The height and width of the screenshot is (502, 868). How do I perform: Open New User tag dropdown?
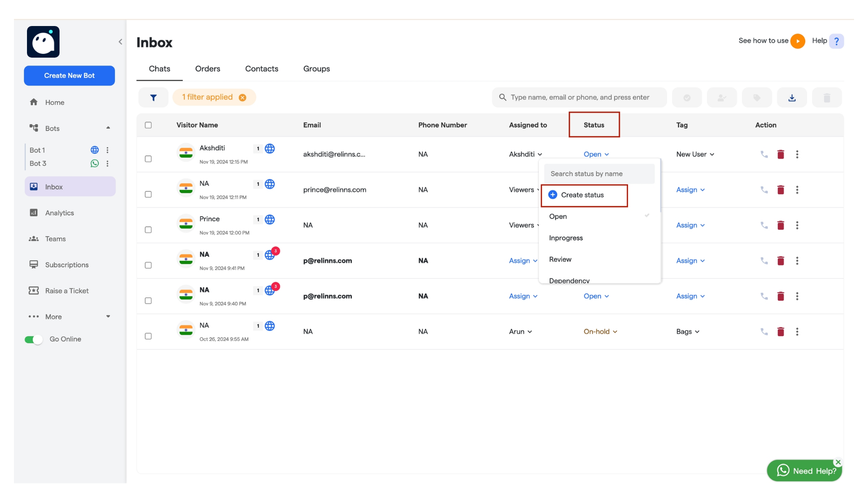695,154
